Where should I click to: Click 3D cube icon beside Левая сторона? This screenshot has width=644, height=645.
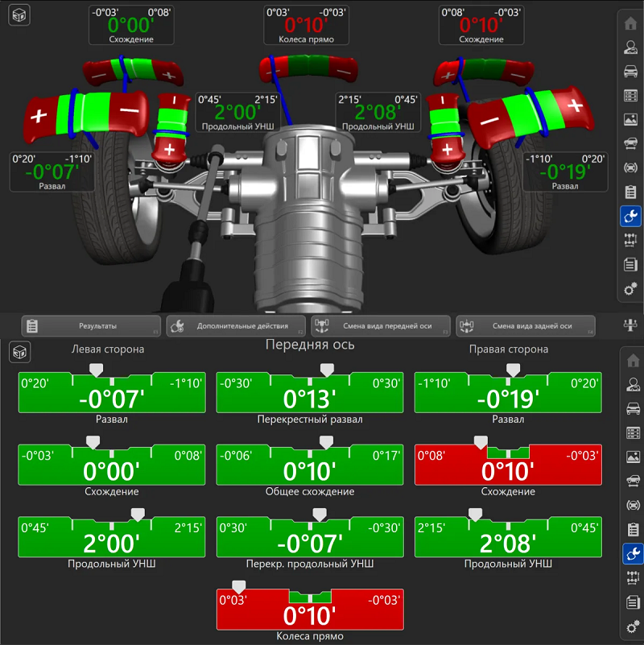pyautogui.click(x=19, y=351)
